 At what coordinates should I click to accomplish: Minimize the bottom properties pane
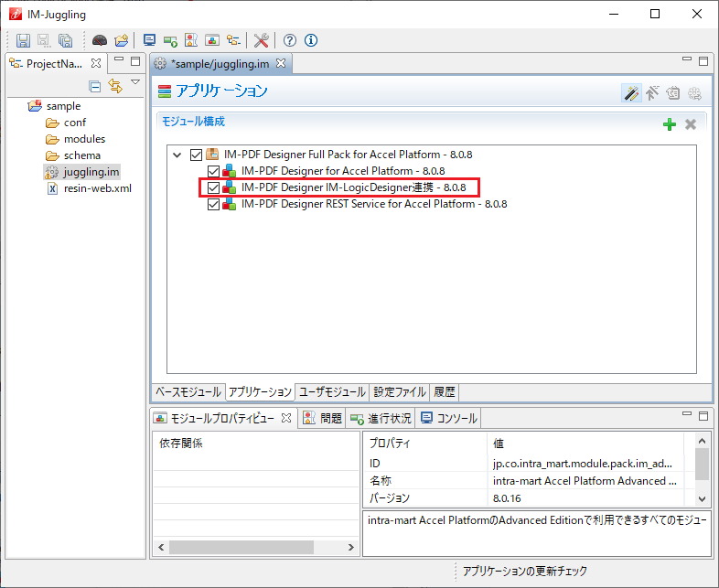point(687,413)
